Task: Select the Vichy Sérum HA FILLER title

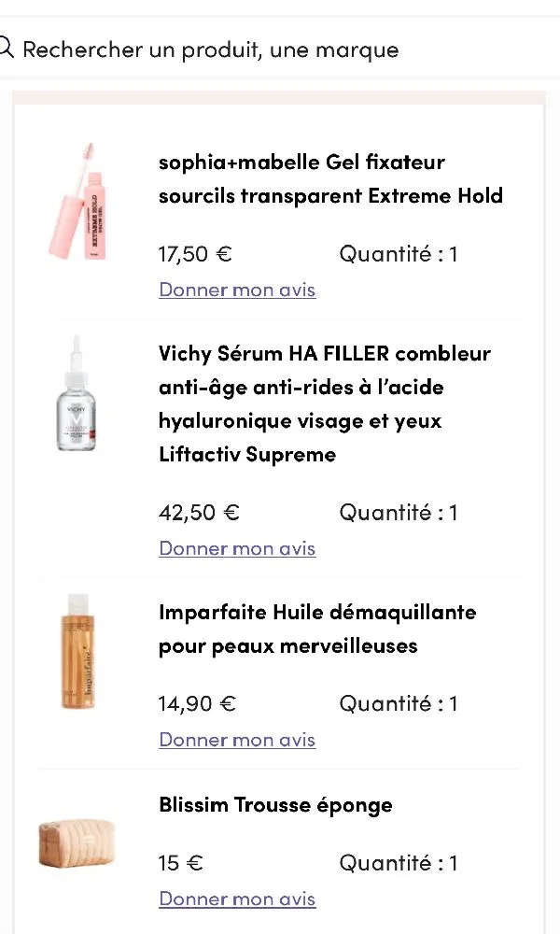Action: pyautogui.click(x=322, y=402)
